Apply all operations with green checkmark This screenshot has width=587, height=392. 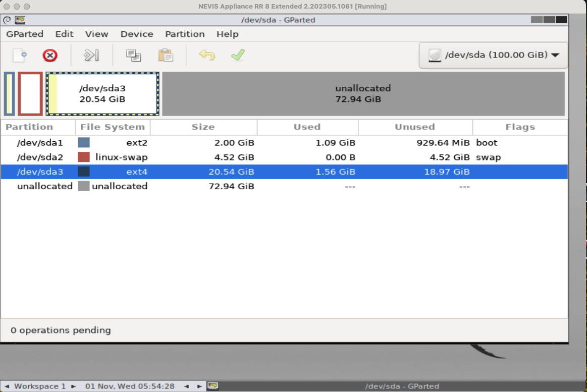pyautogui.click(x=238, y=55)
